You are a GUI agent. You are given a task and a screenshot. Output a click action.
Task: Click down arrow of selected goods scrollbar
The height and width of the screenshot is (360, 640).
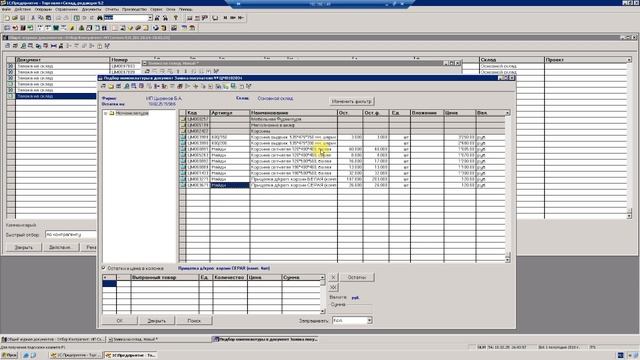pyautogui.click(x=322, y=311)
